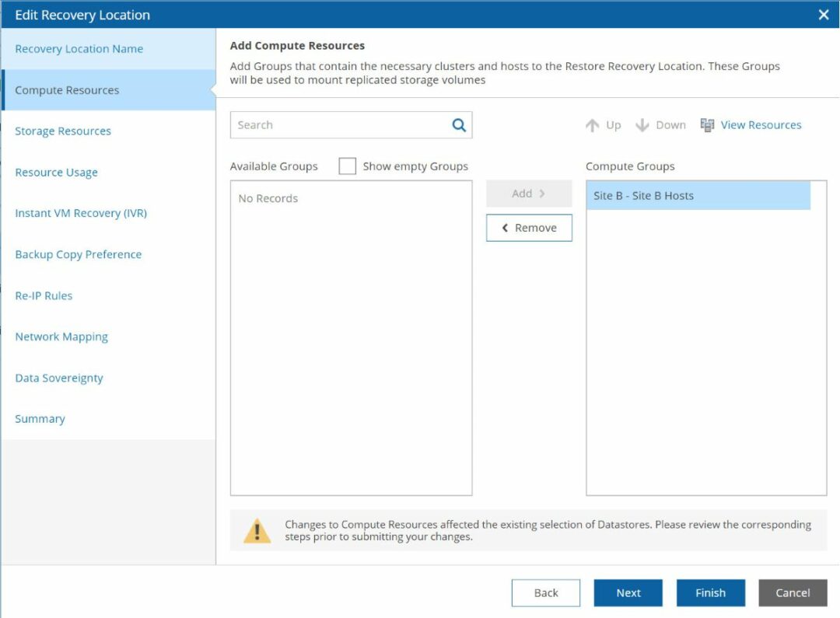View the Summary step
This screenshot has height=618, width=840.
(x=40, y=418)
